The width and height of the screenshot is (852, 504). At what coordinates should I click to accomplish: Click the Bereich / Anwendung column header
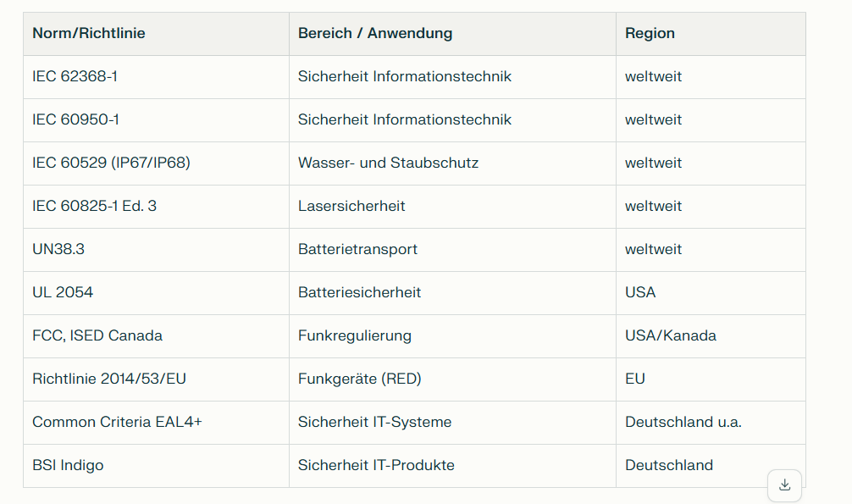coord(375,33)
